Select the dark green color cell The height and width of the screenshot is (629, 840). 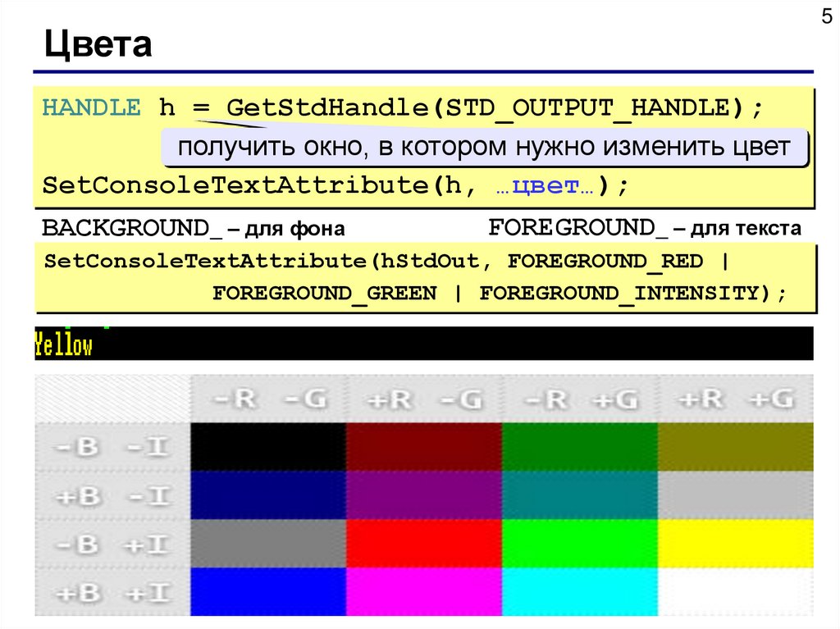coord(580,447)
